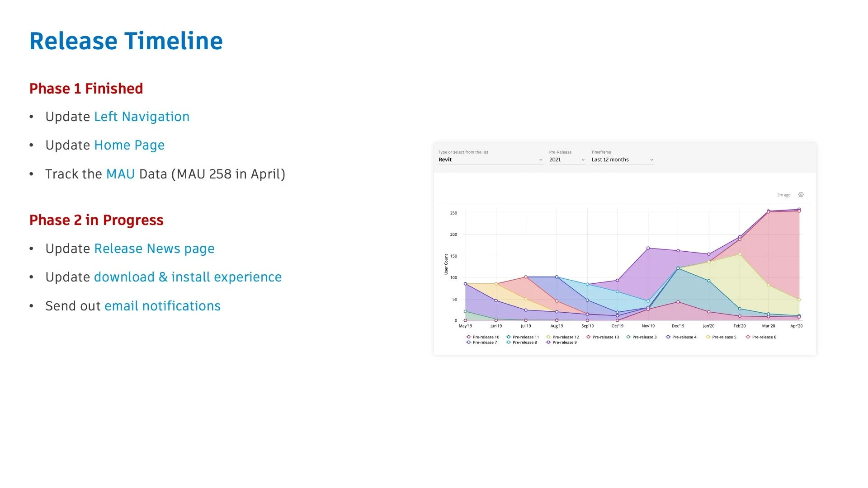Toggle Pre-release 10 legend series
The width and height of the screenshot is (868, 488).
tap(486, 337)
